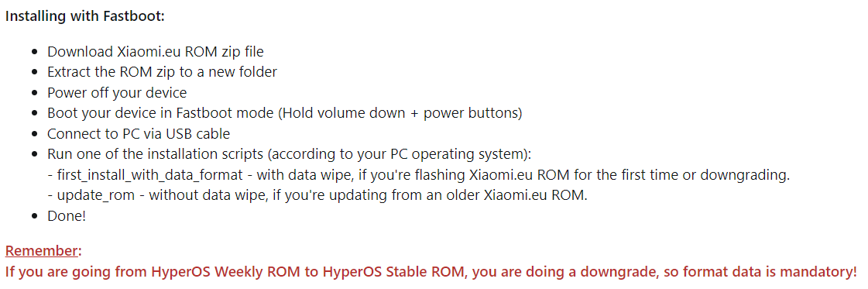This screenshot has height=289, width=868.
Task: Click the bullet before 'Download Xiaomi.eu ROM'
Action: (x=36, y=52)
